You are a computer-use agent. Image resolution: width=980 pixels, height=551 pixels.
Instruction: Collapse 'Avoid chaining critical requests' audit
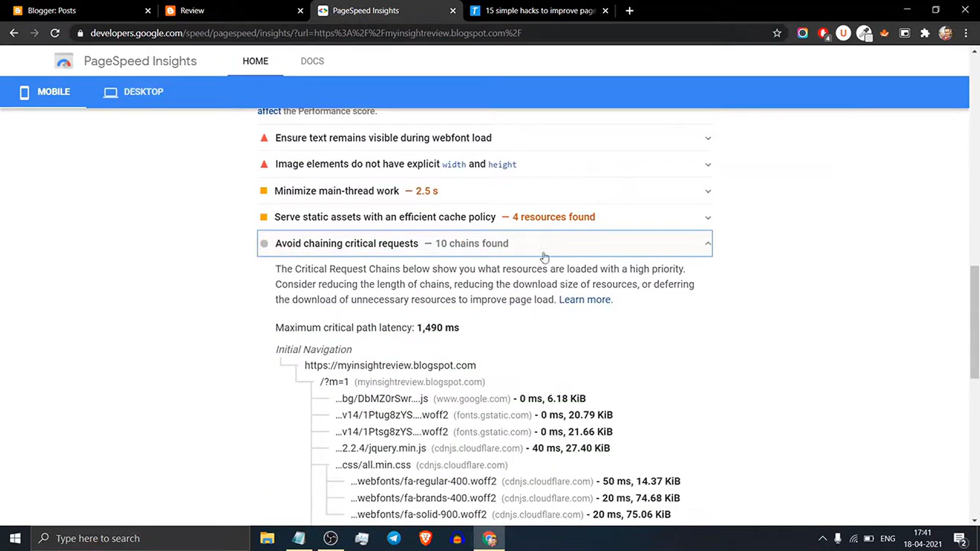[485, 243]
